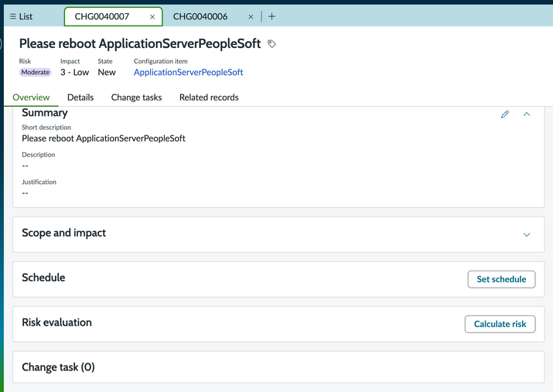The height and width of the screenshot is (392, 553).
Task: Go to the Change tasks tab
Action: pyautogui.click(x=136, y=97)
